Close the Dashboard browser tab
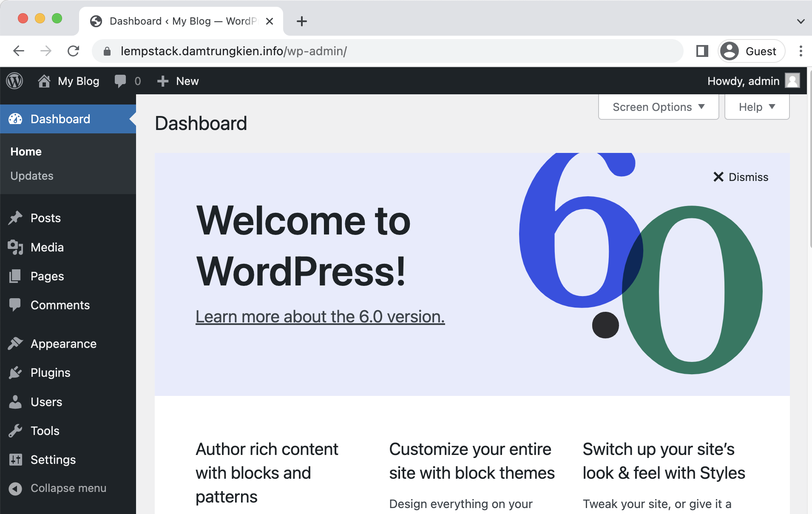Viewport: 812px width, 514px height. pos(270,21)
